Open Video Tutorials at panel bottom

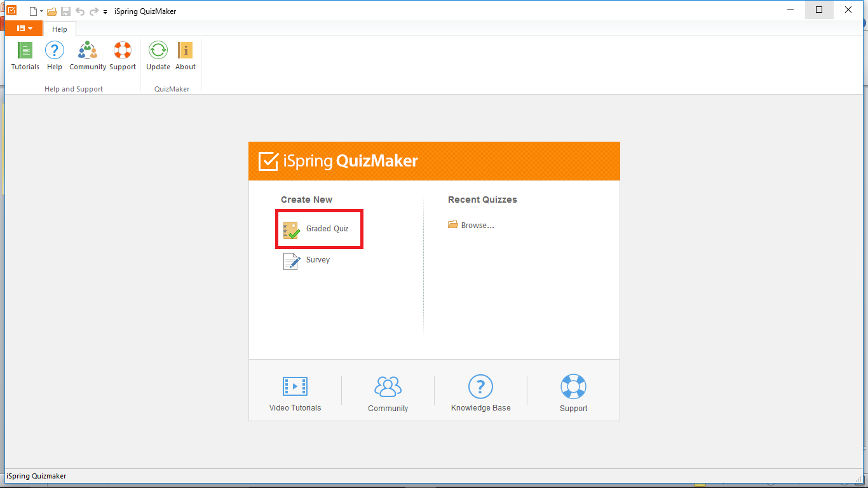[x=295, y=394]
